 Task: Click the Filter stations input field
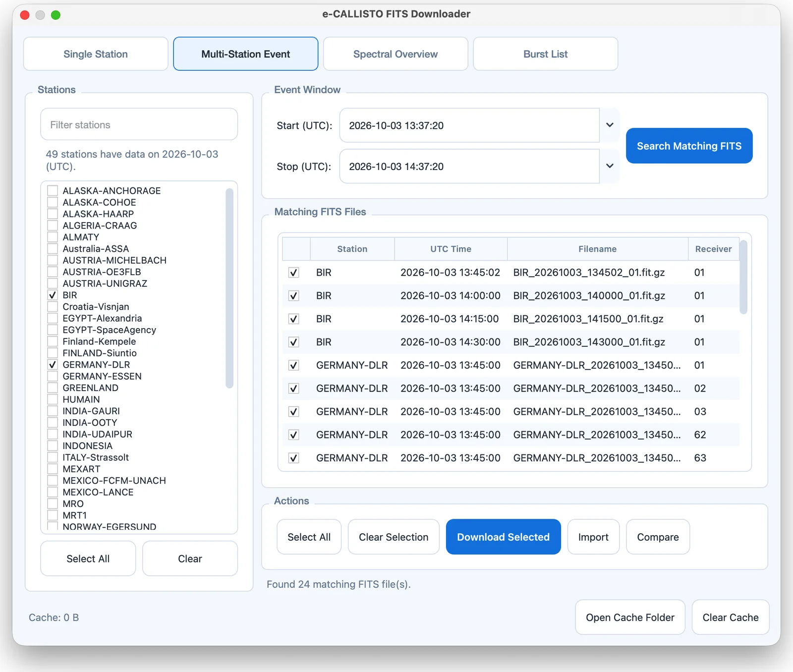pyautogui.click(x=139, y=125)
